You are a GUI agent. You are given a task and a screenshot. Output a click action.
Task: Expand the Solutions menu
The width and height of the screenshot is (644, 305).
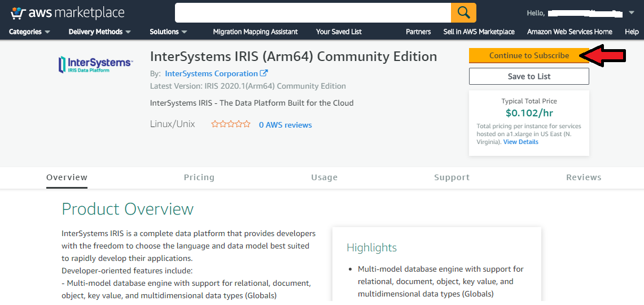tap(168, 32)
